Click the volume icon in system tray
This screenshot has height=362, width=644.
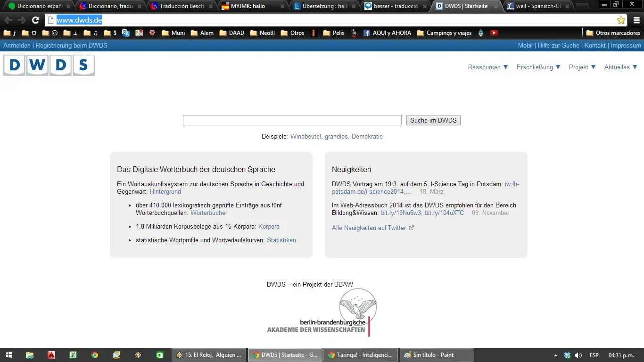click(578, 355)
